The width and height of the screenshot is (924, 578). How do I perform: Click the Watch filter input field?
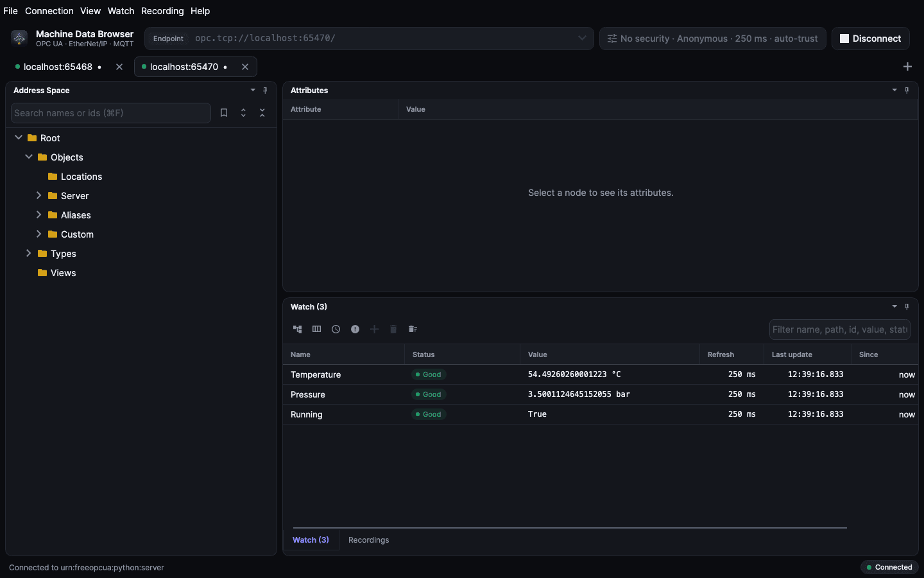pyautogui.click(x=839, y=329)
